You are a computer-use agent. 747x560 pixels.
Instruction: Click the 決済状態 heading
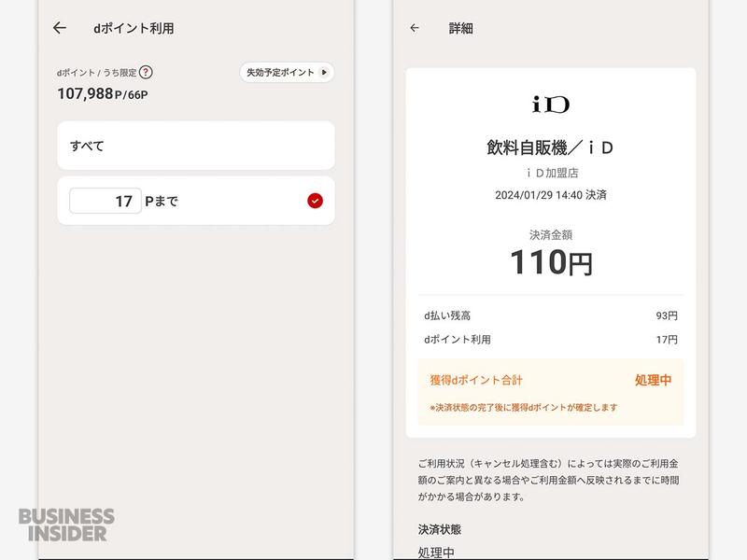click(440, 529)
